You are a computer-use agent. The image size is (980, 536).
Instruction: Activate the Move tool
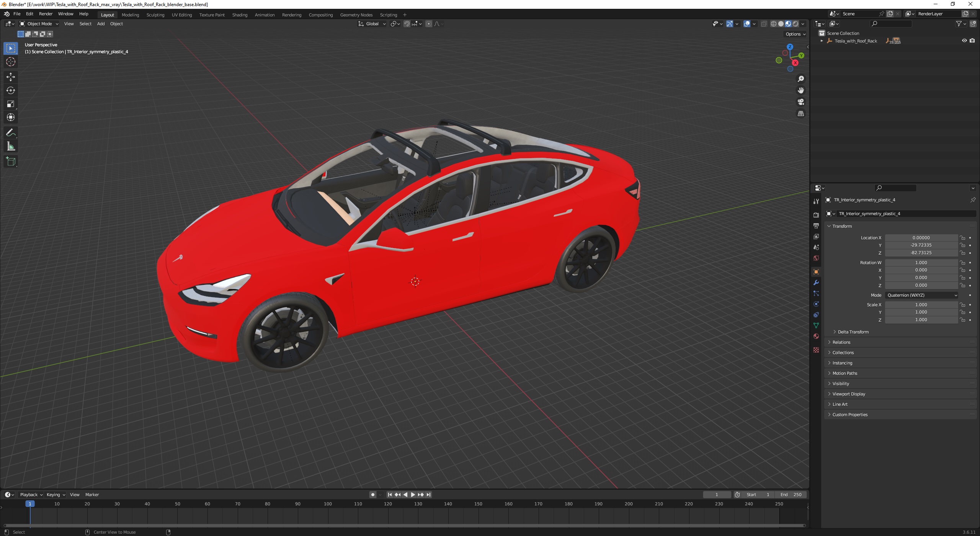(x=11, y=77)
